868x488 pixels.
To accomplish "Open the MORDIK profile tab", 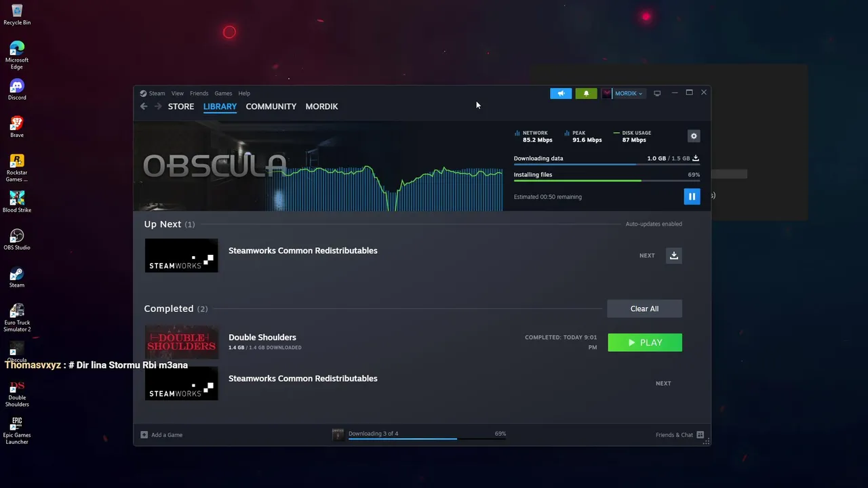I will click(321, 106).
